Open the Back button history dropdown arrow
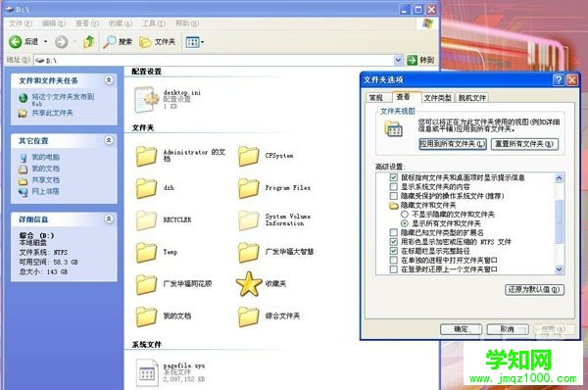This screenshot has width=588, height=390. (45, 41)
